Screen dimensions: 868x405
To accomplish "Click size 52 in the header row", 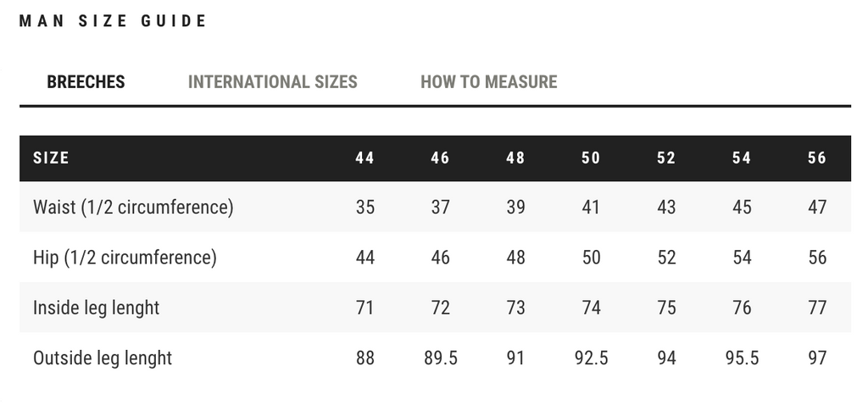I will (666, 158).
